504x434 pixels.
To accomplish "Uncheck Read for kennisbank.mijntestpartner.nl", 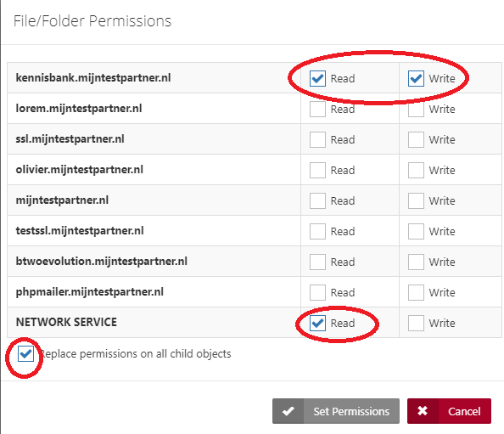I will click(x=317, y=78).
